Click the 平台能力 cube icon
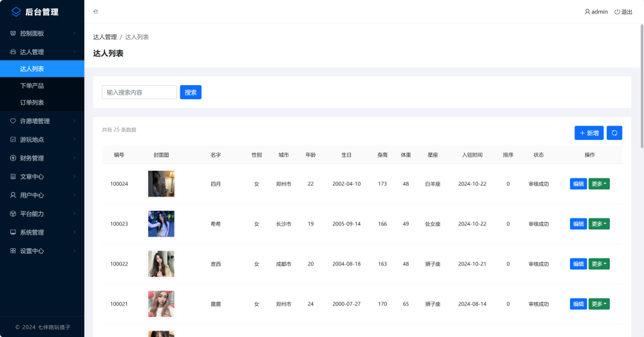This screenshot has width=644, height=337. click(x=13, y=213)
